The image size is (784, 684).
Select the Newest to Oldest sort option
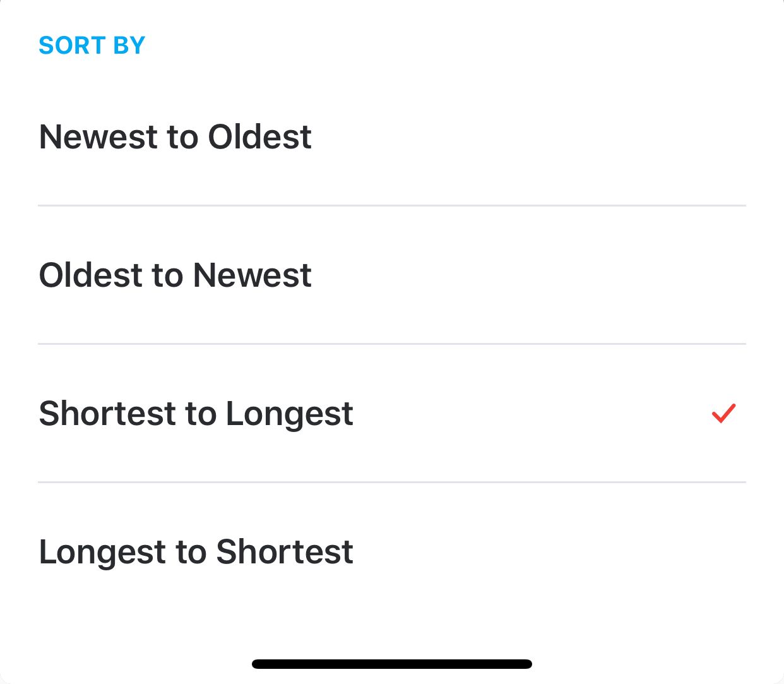pyautogui.click(x=175, y=136)
